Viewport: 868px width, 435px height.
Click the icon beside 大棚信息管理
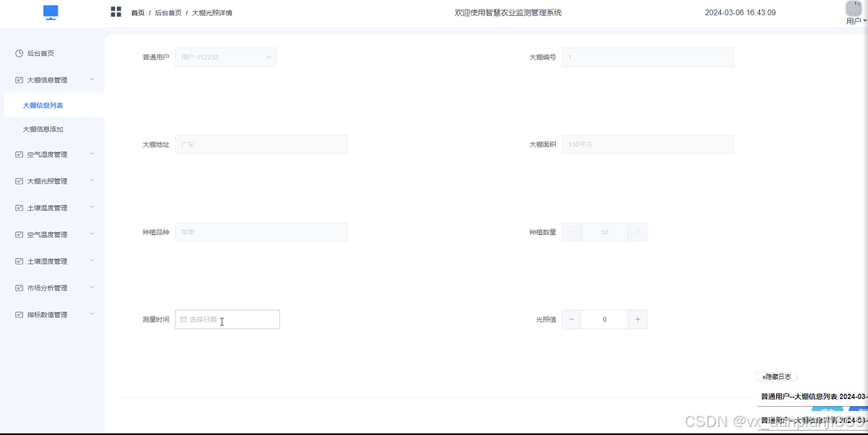tap(19, 80)
